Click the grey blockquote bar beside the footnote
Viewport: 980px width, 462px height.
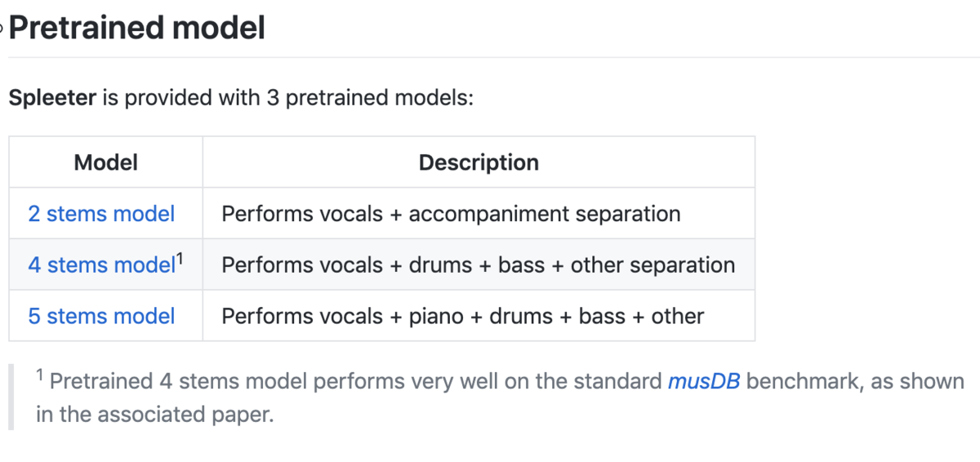click(x=11, y=398)
